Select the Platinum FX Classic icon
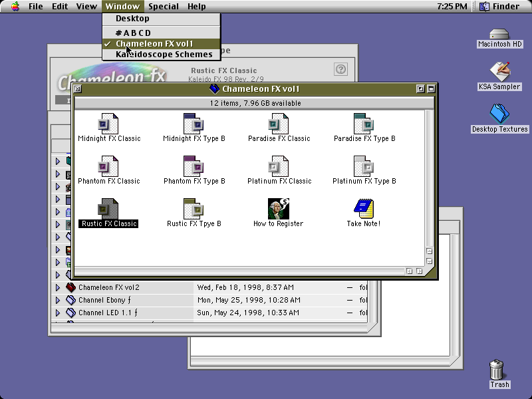This screenshot has width=532, height=399. tap(279, 166)
